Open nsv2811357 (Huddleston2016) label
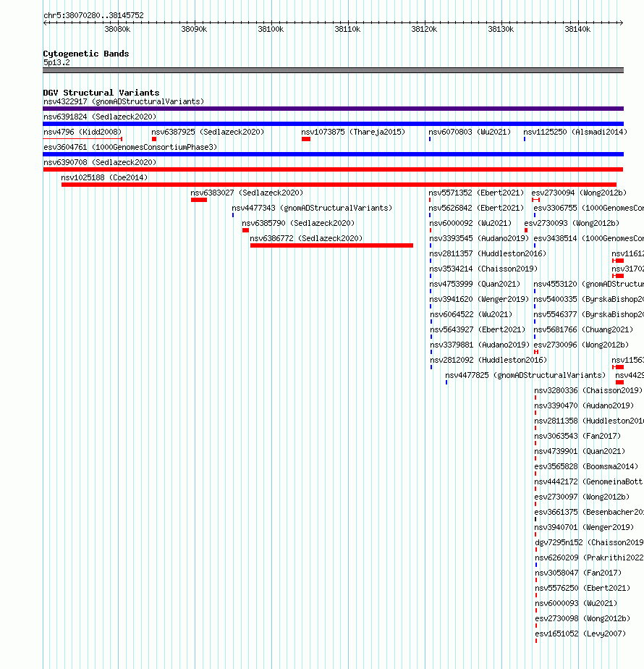This screenshot has width=644, height=669. [x=488, y=253]
